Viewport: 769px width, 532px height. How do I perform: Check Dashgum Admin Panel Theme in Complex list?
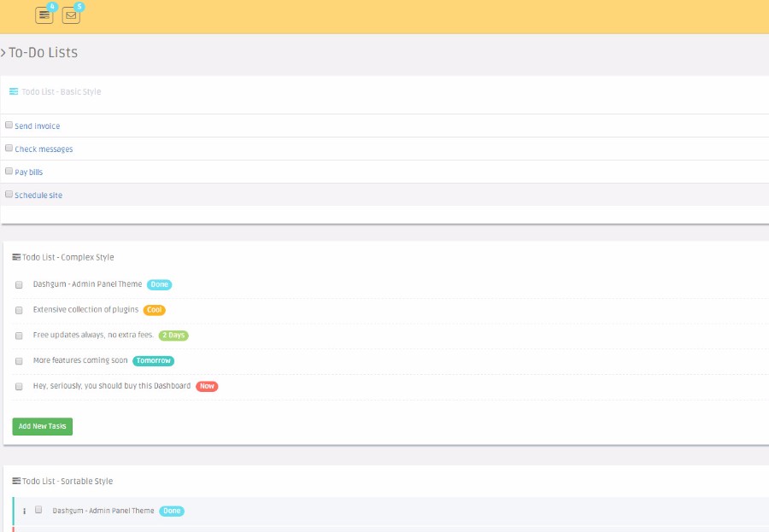pos(19,285)
